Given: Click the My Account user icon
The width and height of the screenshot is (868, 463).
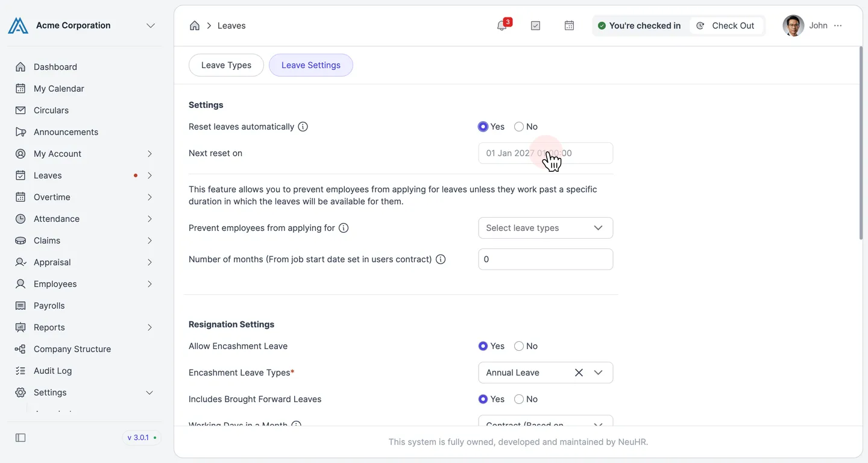Looking at the screenshot, I should click(x=20, y=154).
